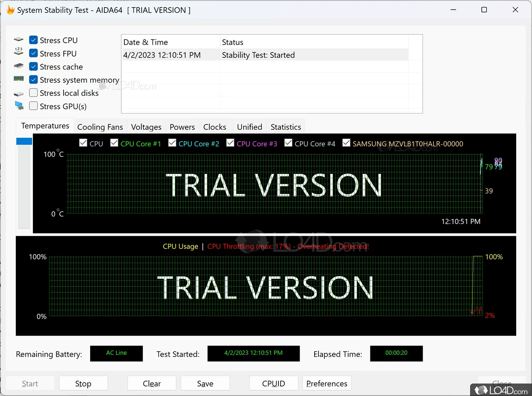Switch to the Unified tab
Screen dimensions: 532x396
click(249, 127)
